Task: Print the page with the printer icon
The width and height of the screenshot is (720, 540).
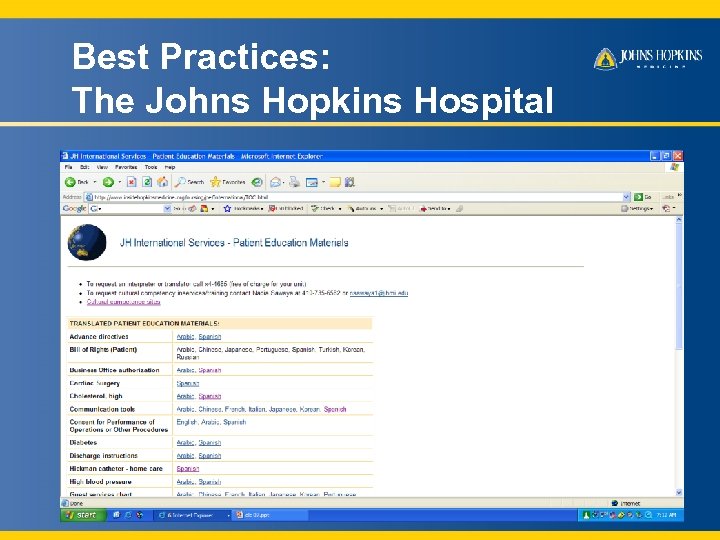Action: 294,182
